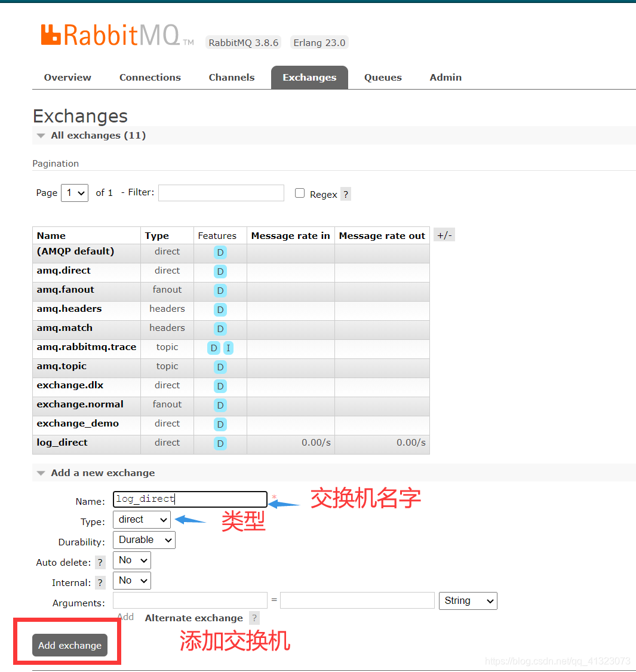The image size is (636, 672).
Task: Focus the Arguments value input field
Action: pyautogui.click(x=358, y=600)
